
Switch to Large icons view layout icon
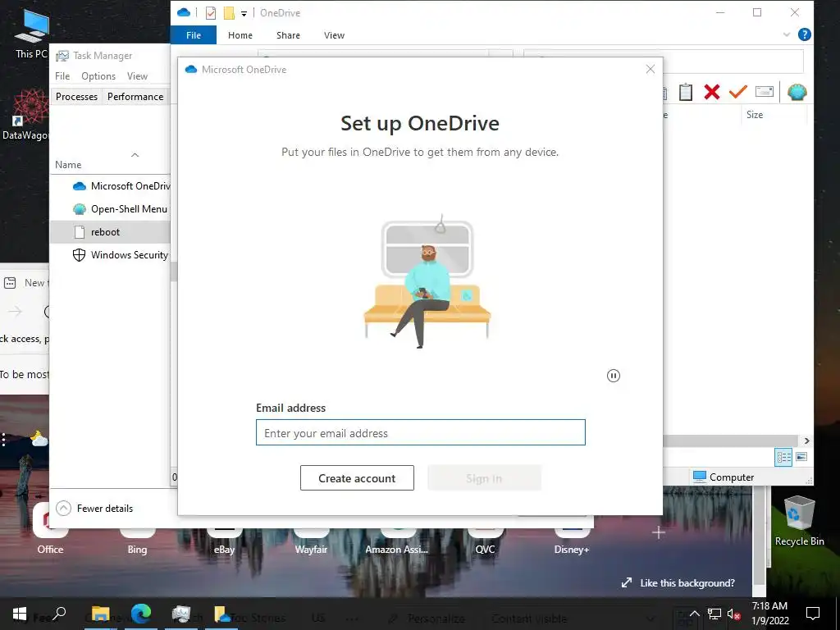click(x=801, y=457)
